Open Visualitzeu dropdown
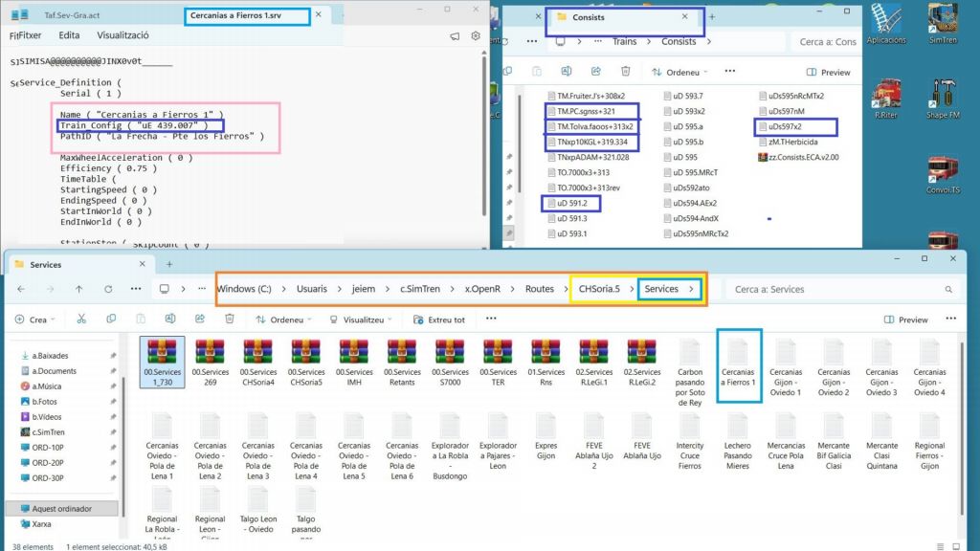980x551 pixels. point(361,320)
